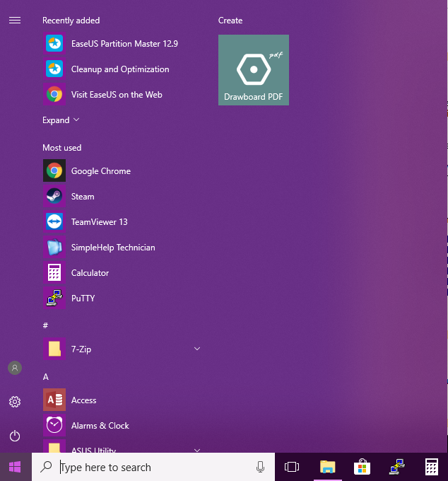
Task: Click the 'Create' group title
Action: (230, 21)
